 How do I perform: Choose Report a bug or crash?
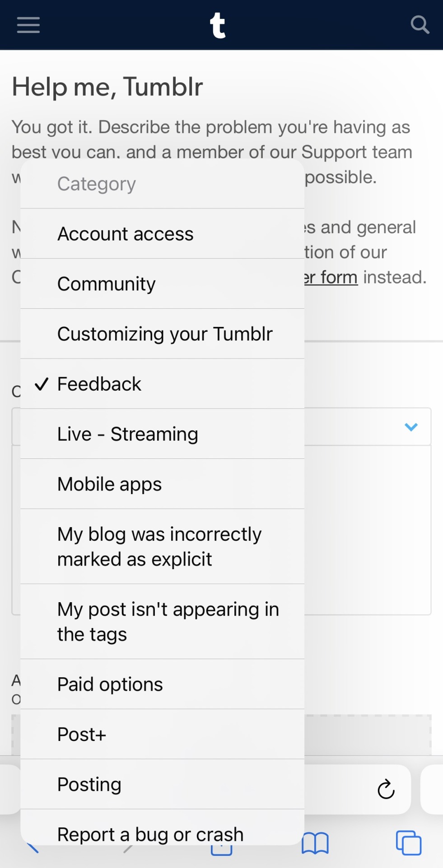point(150,834)
